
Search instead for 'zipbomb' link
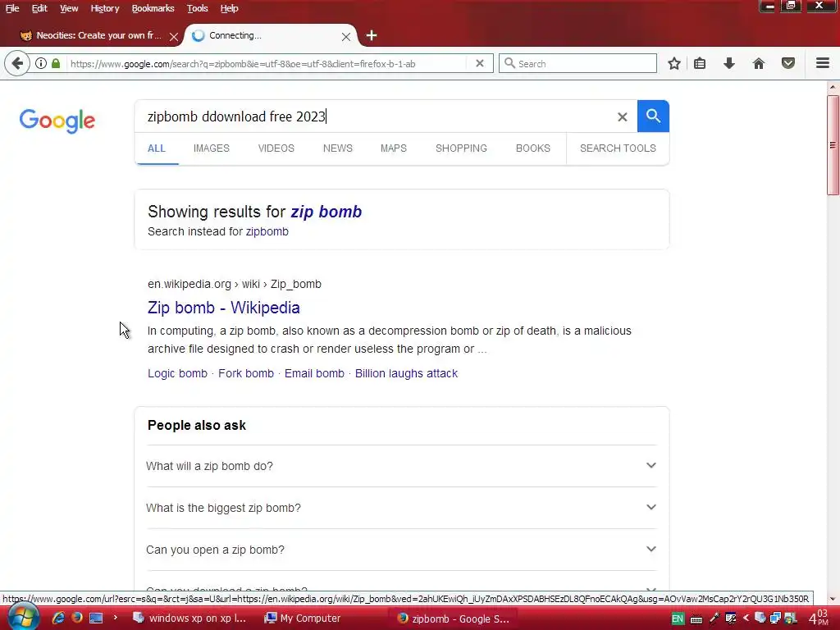click(x=267, y=231)
